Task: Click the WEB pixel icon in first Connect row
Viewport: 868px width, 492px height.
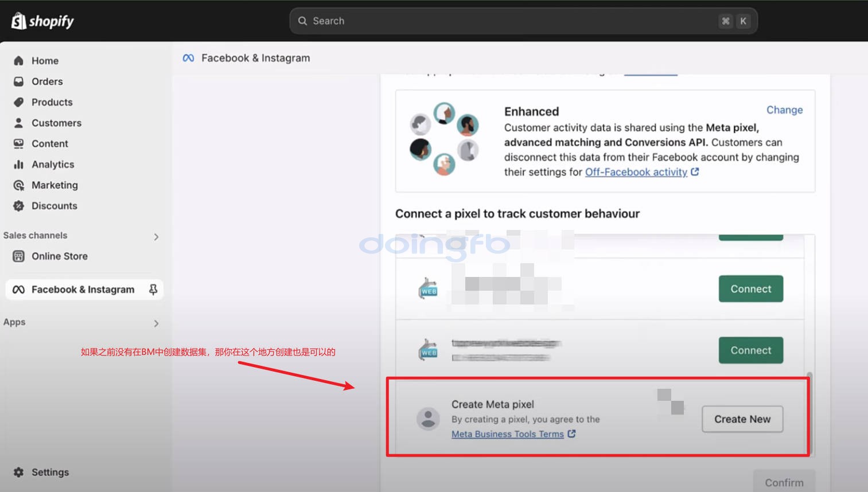Action: coord(429,289)
